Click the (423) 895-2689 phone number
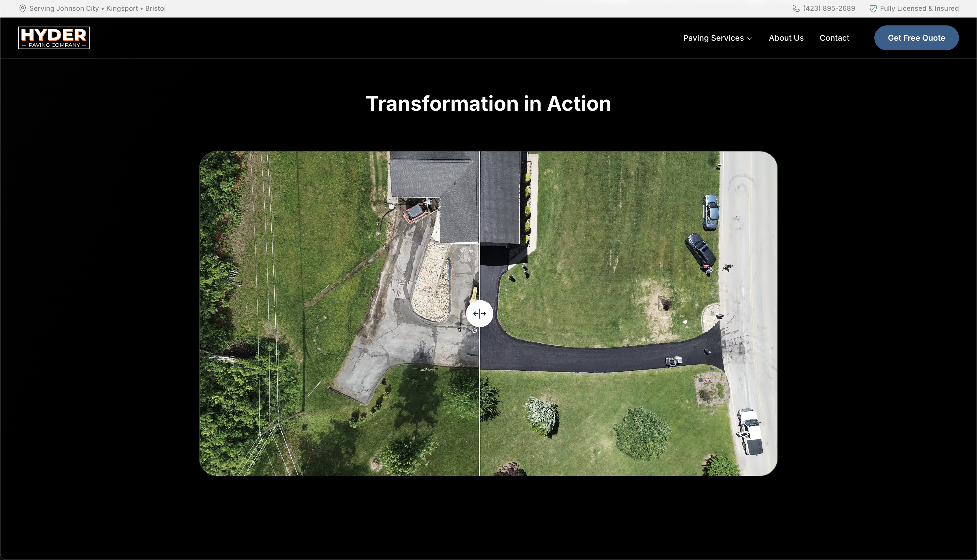Screen dimensions: 977x560 pos(829,8)
